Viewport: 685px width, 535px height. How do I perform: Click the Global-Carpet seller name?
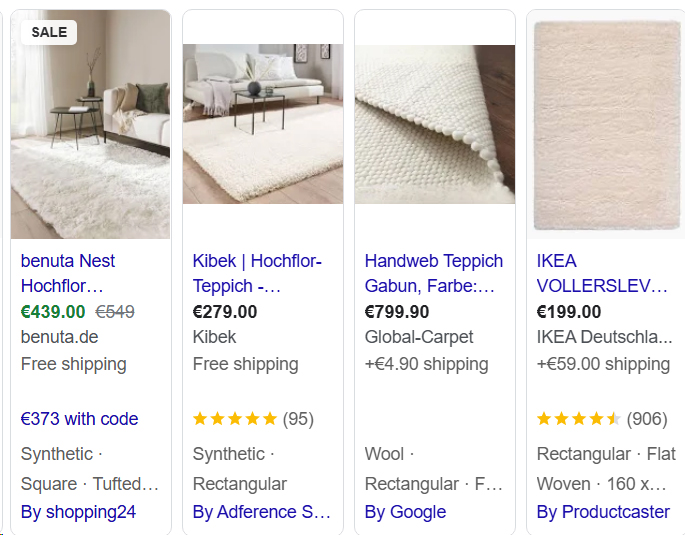coord(419,337)
